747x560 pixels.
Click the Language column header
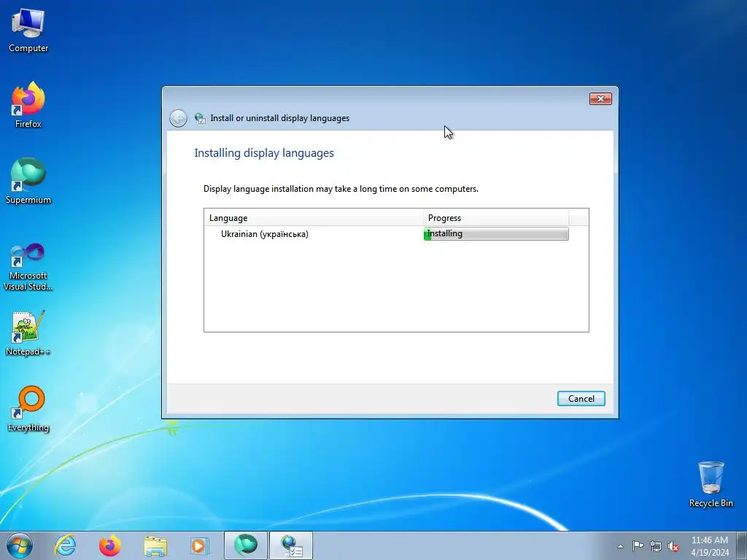tap(314, 217)
